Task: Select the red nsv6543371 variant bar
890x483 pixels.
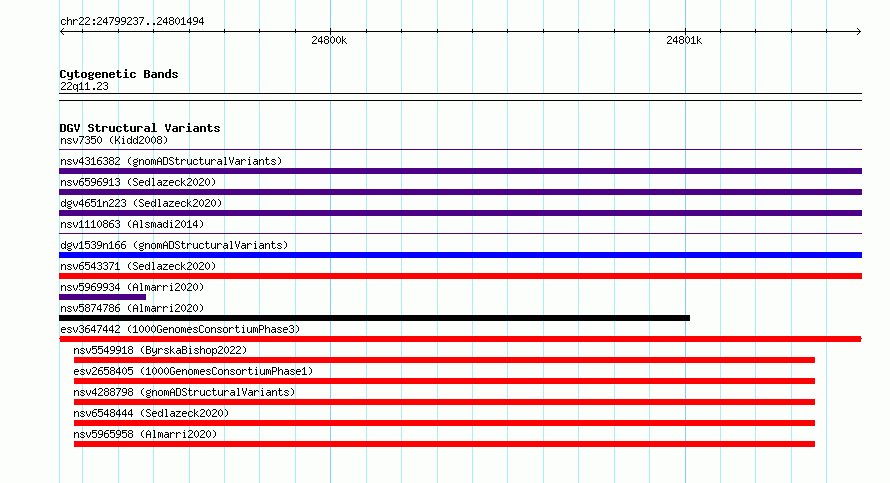Action: [460, 276]
